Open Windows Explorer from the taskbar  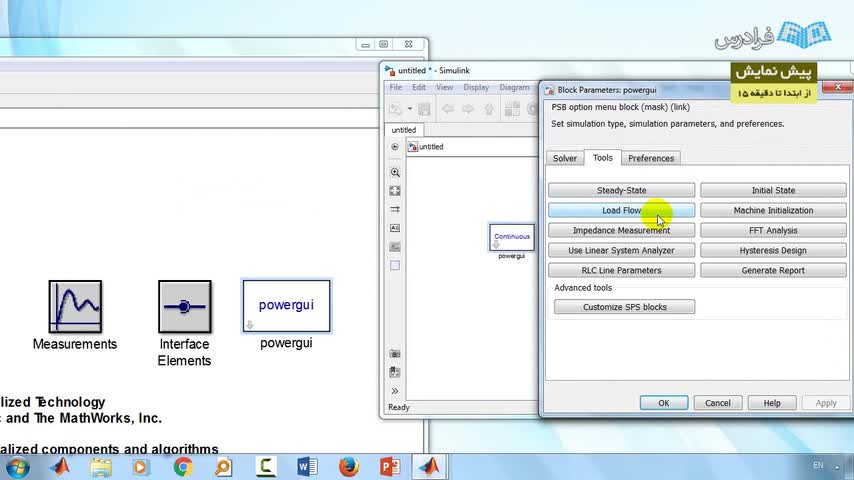point(101,467)
